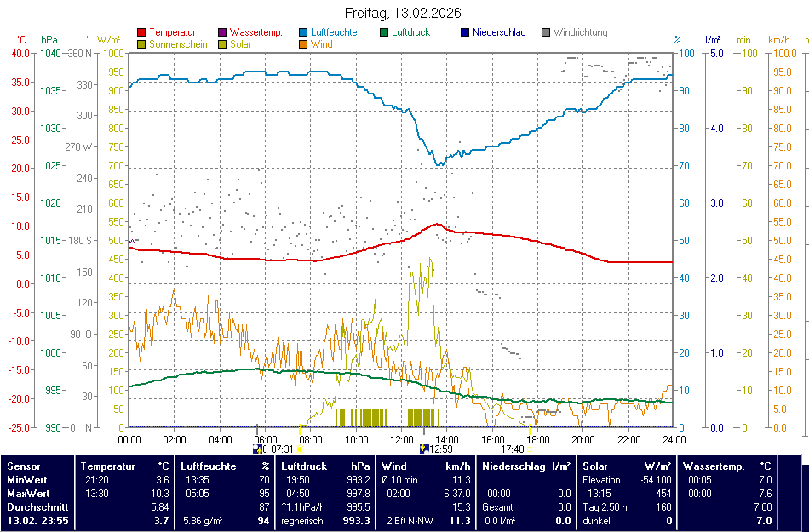Click the blue Luftfeuchte legend swatch

pos(304,33)
